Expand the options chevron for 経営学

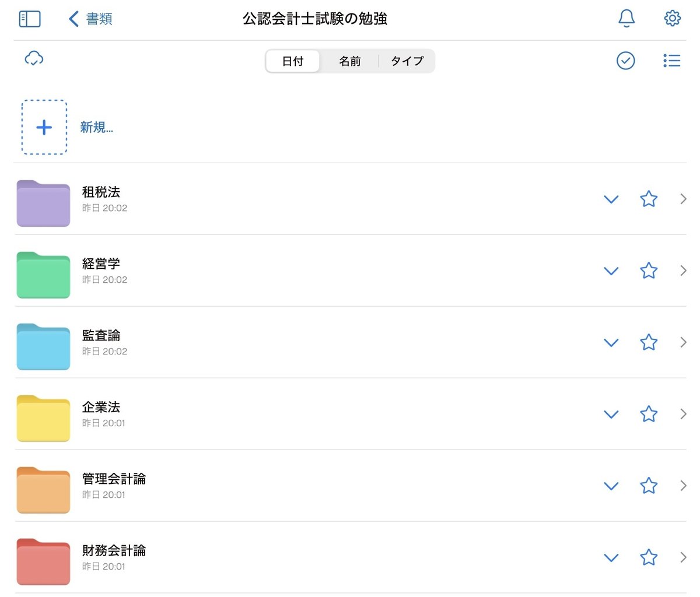[611, 271]
